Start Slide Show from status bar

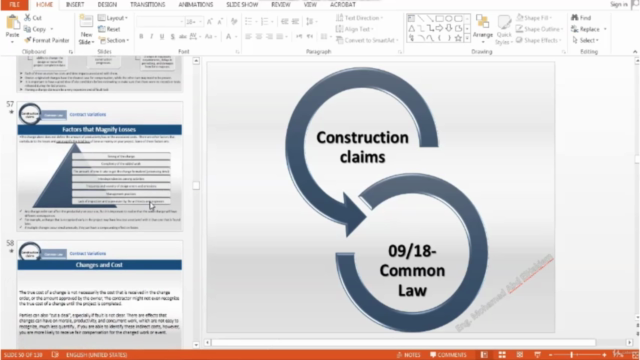(538, 355)
